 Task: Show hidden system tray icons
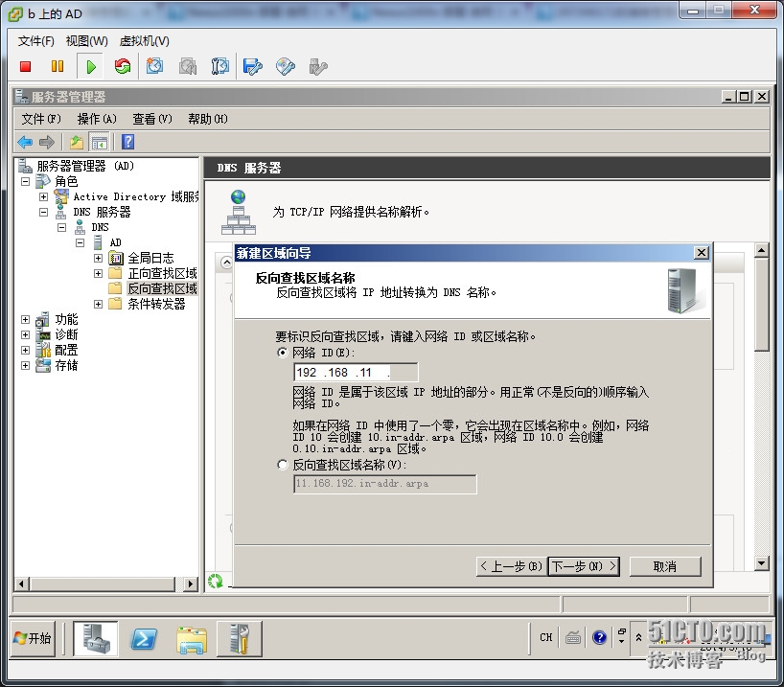(638, 637)
